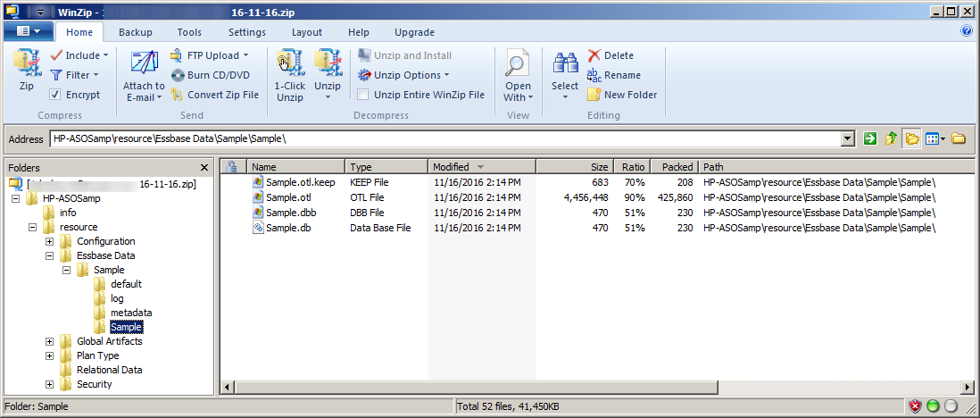Collapse the Essbase Data folder node
980x418 pixels.
pos(49,256)
